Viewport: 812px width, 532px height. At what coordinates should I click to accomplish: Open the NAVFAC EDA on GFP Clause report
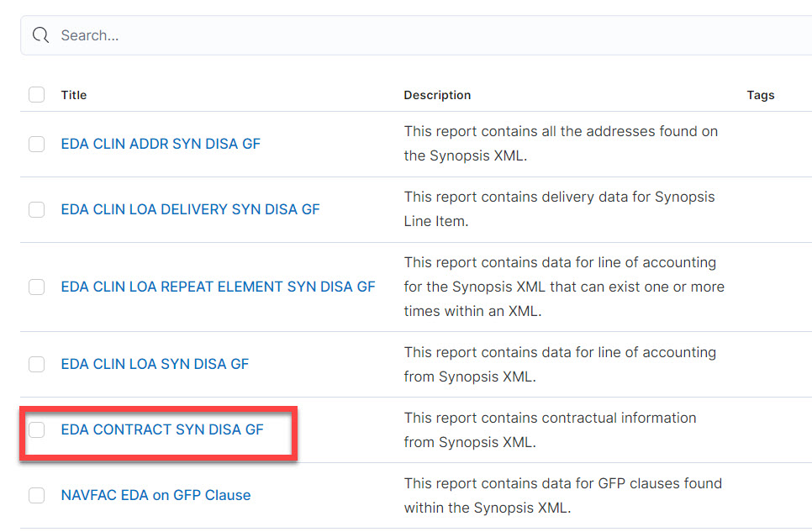coord(156,495)
